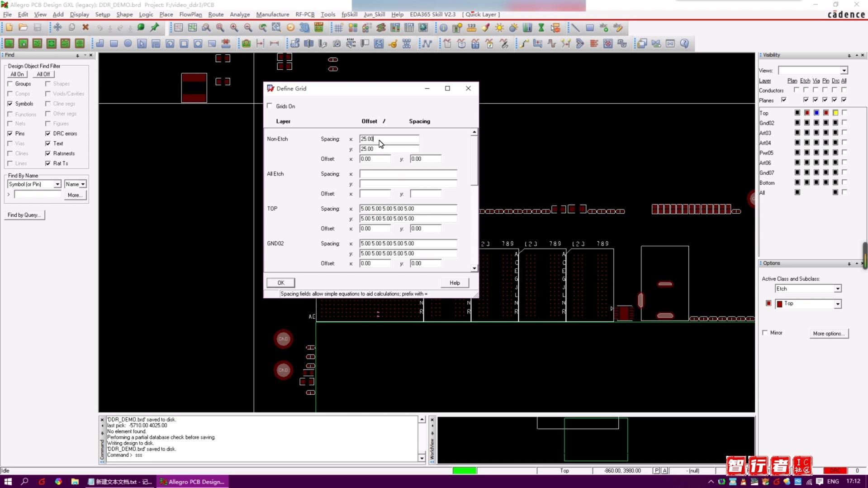Enable the Mirror option checkbox
Viewport: 868px width, 488px height.
click(765, 333)
